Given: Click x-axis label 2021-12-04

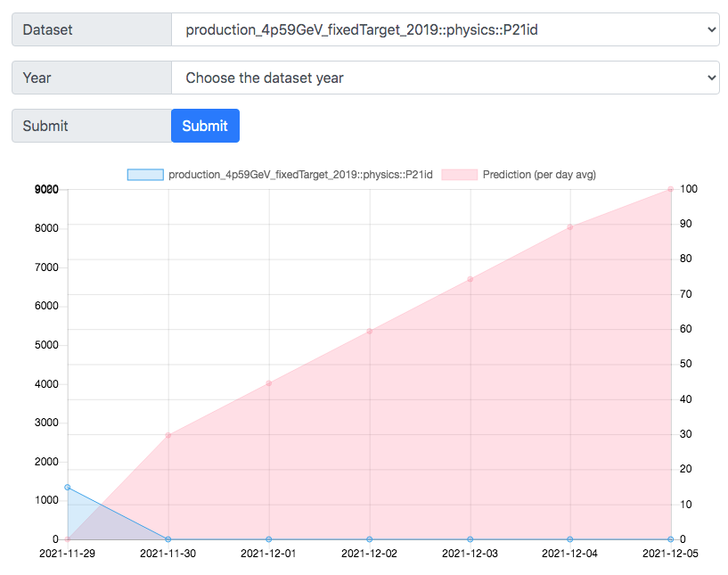Looking at the screenshot, I should (x=569, y=554).
